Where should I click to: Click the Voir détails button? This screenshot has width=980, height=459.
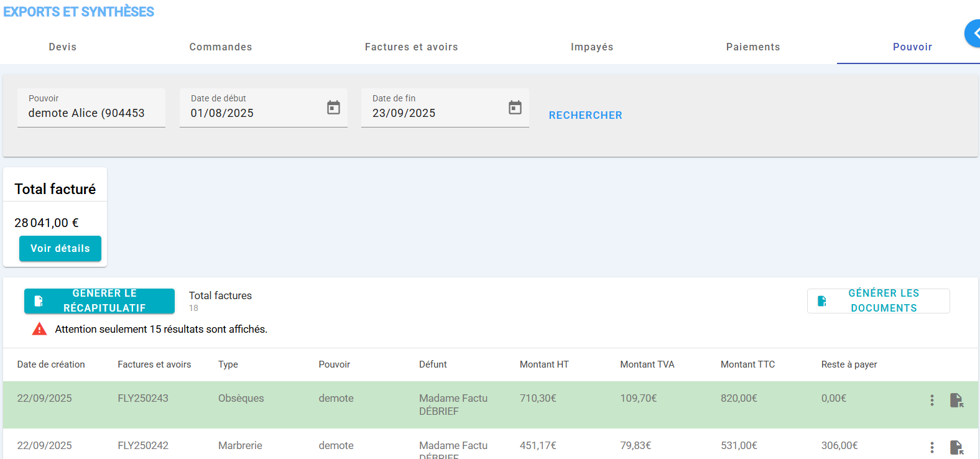[x=60, y=248]
